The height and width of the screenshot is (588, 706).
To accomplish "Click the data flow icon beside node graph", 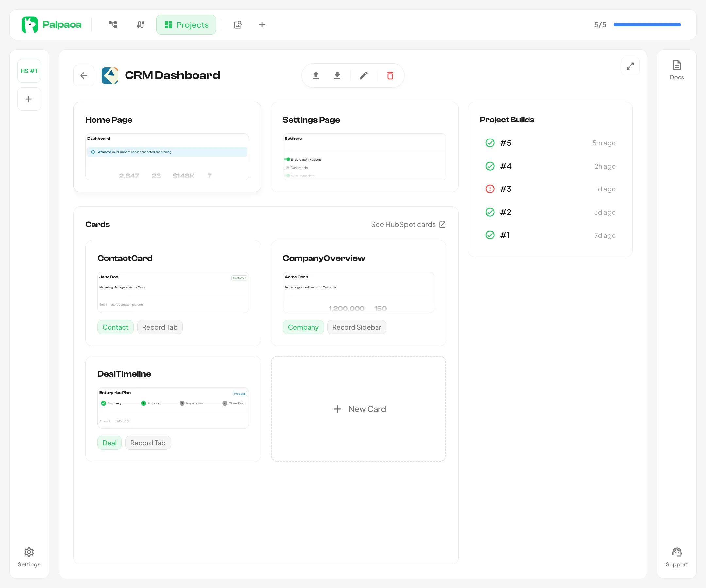I will point(140,24).
